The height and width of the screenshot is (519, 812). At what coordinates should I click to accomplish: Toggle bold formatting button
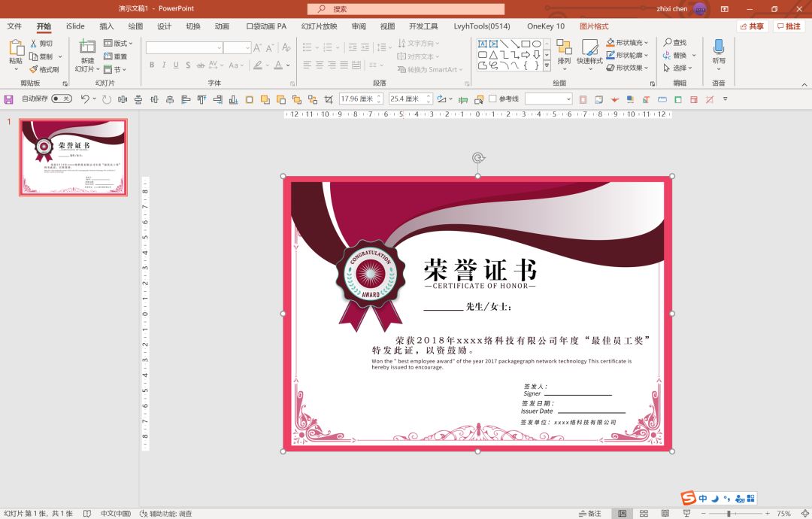click(x=152, y=65)
